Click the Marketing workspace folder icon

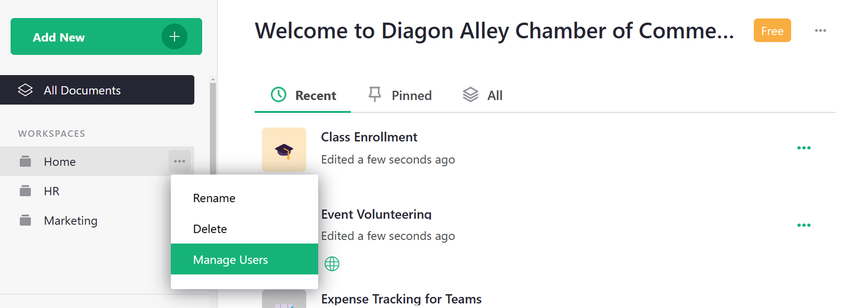[x=25, y=220]
